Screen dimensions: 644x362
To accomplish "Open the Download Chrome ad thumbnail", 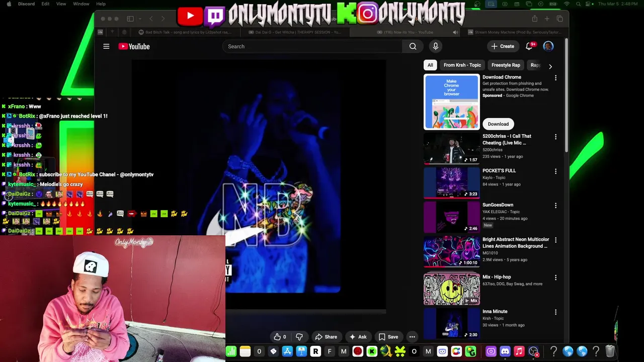I will click(x=452, y=102).
